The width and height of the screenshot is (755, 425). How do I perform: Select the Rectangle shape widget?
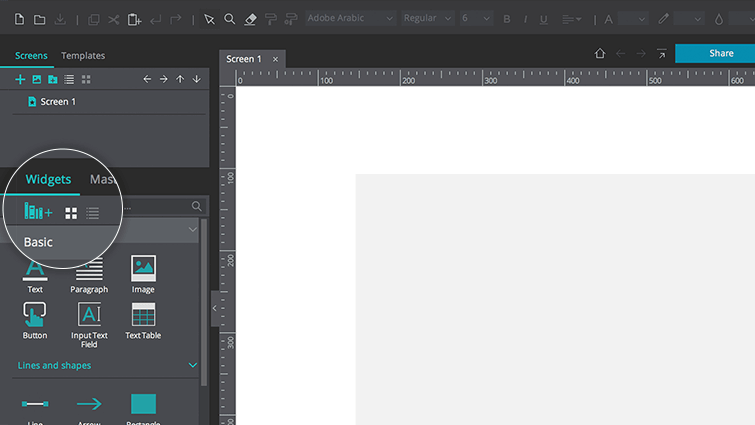143,409
